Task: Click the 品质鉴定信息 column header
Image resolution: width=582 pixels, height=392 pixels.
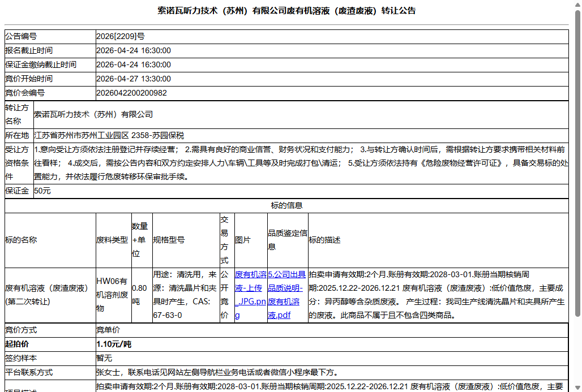Action: click(288, 240)
